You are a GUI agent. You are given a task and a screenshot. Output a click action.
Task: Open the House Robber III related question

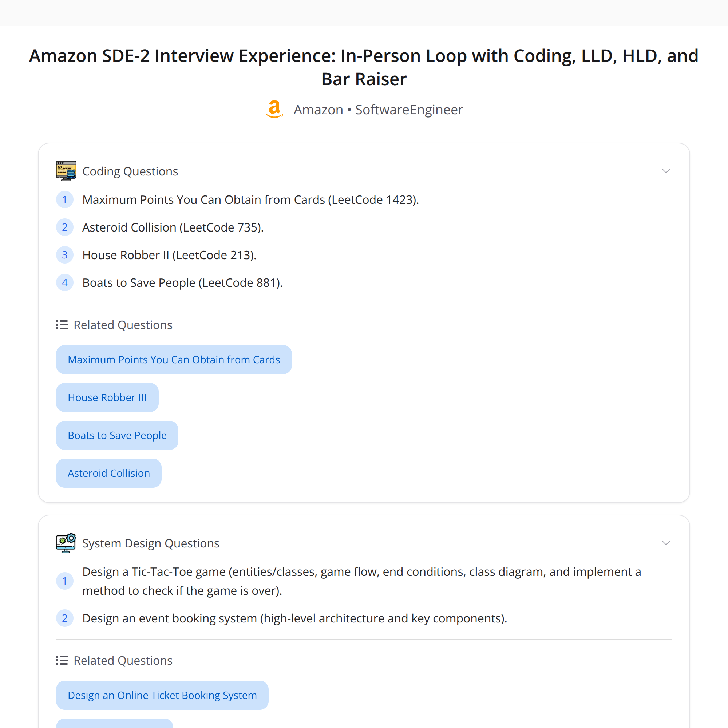107,397
